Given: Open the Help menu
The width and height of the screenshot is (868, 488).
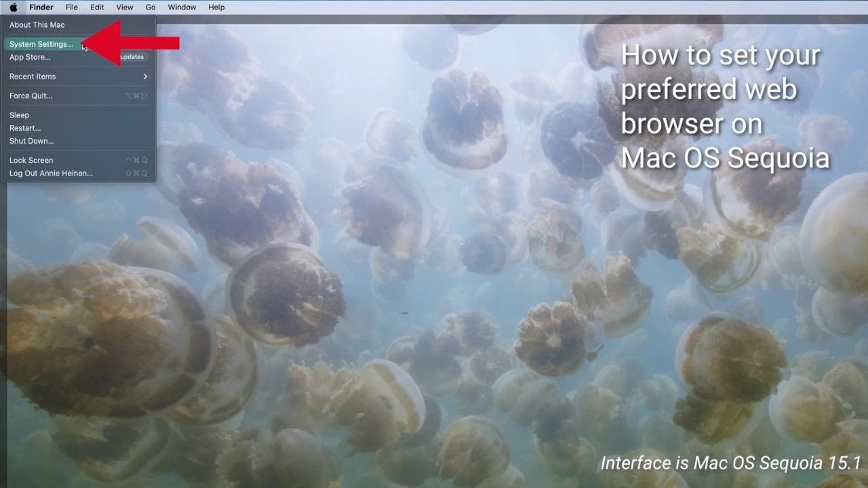Looking at the screenshot, I should coord(216,7).
